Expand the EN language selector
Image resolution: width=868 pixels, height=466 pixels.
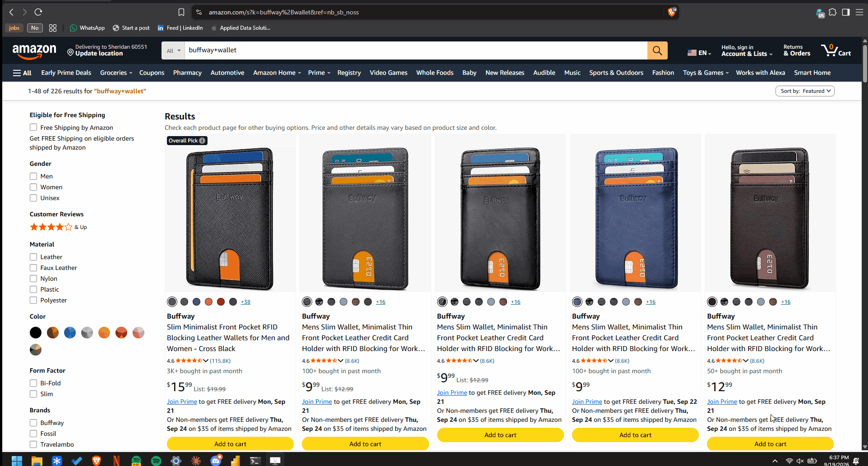tap(699, 53)
